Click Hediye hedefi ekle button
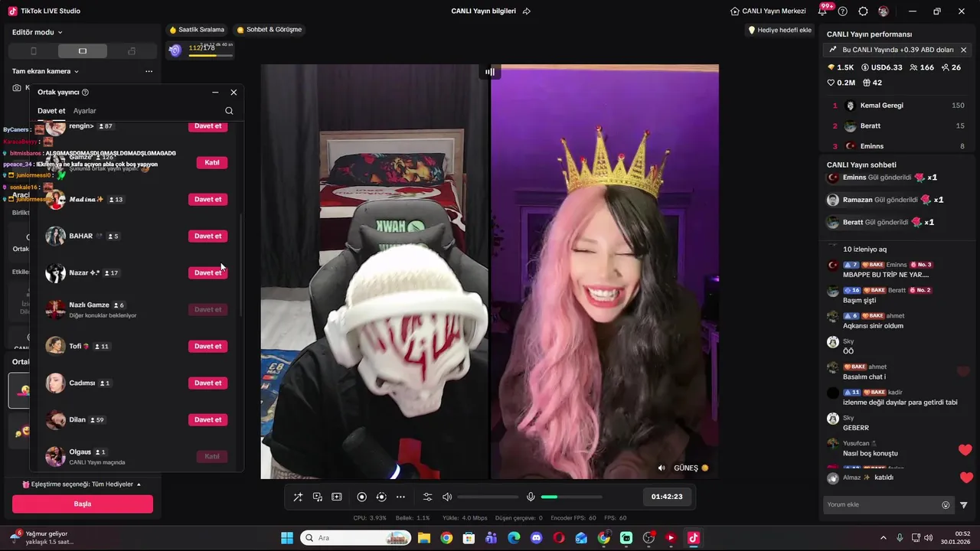 (x=779, y=30)
